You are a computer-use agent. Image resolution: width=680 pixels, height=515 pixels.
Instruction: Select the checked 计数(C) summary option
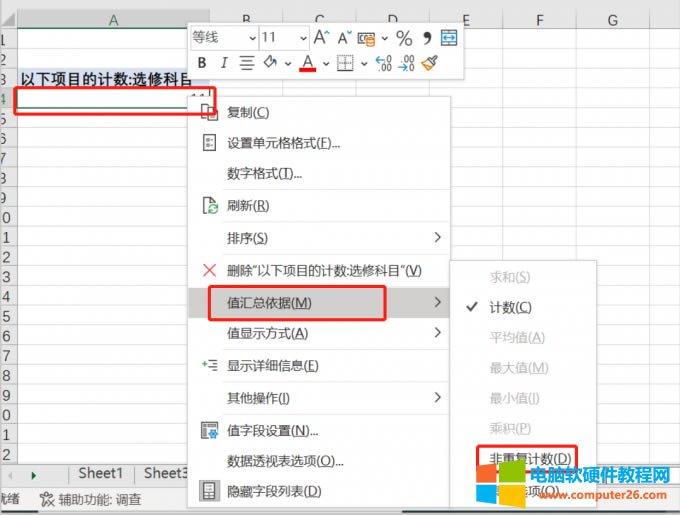[510, 308]
